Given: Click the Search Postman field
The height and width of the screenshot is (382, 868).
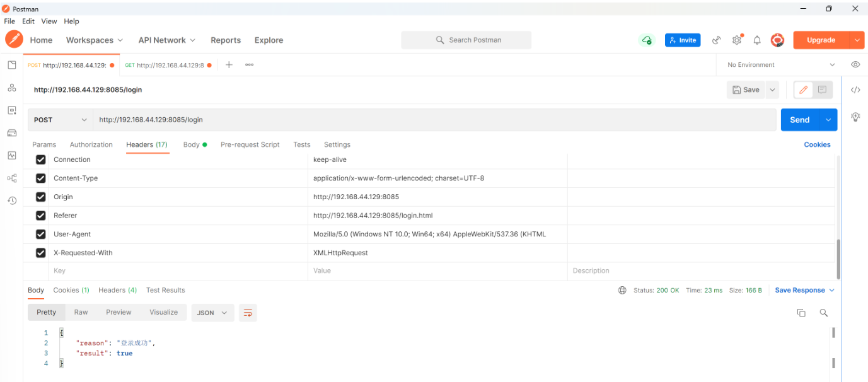Looking at the screenshot, I should 466,40.
